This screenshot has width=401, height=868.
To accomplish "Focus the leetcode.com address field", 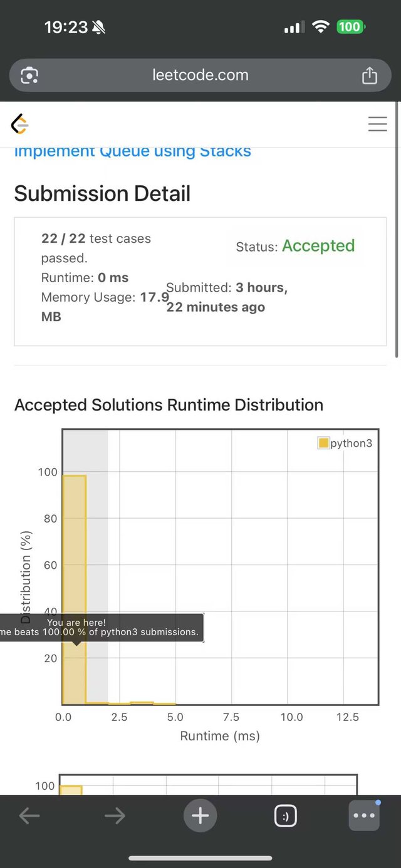I will (200, 75).
